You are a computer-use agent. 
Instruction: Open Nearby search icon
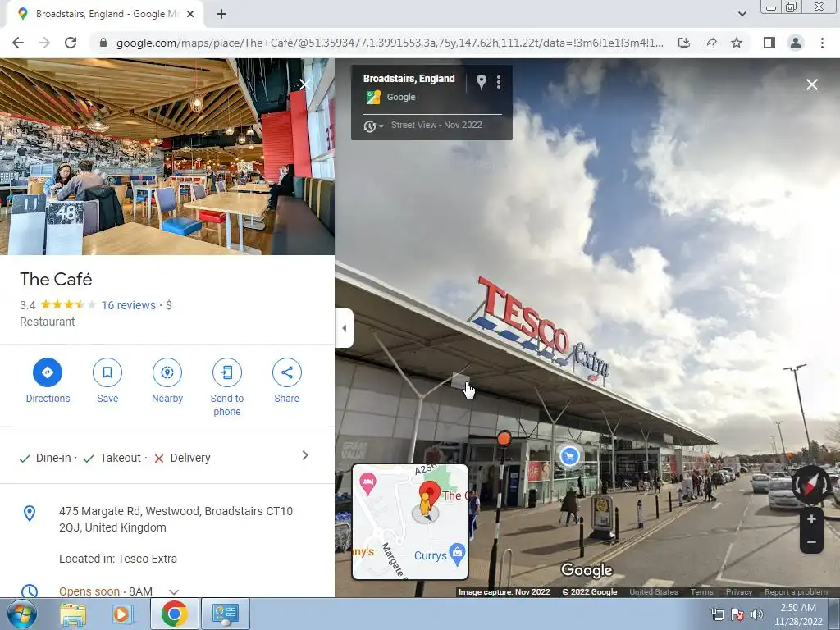pos(167,372)
